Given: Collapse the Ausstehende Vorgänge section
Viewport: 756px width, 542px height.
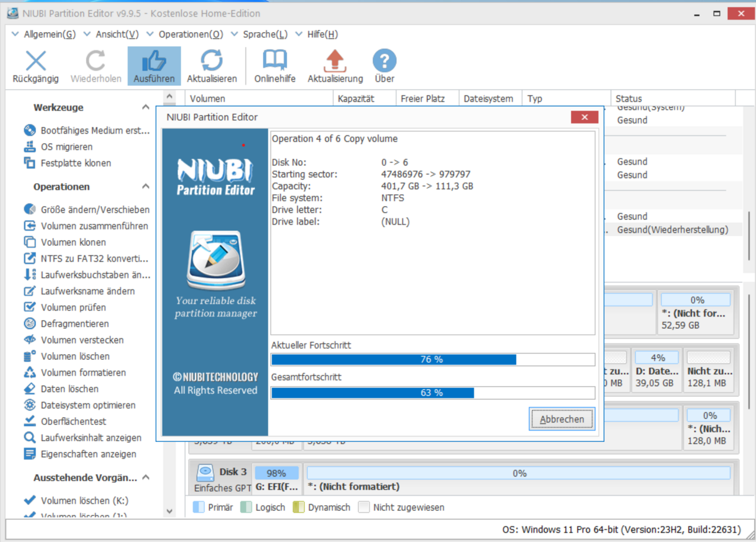Looking at the screenshot, I should [x=146, y=477].
